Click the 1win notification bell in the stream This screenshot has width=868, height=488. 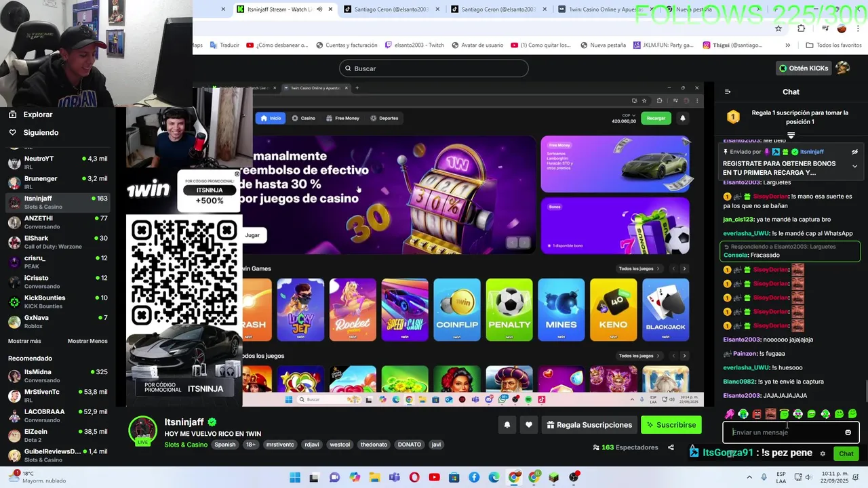(683, 118)
